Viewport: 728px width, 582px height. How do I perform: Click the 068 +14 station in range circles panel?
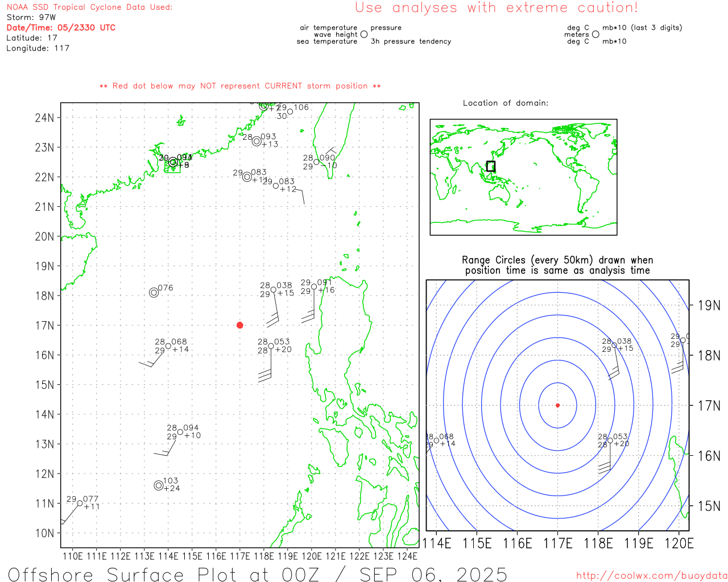click(x=436, y=440)
